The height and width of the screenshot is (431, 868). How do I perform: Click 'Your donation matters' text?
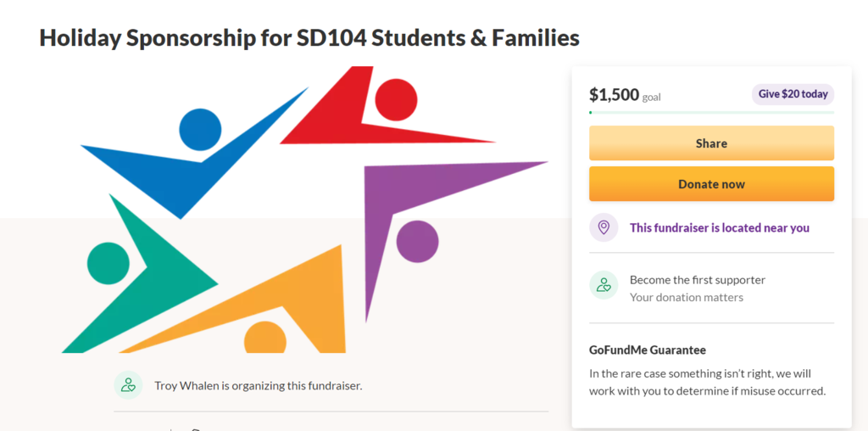[687, 298]
